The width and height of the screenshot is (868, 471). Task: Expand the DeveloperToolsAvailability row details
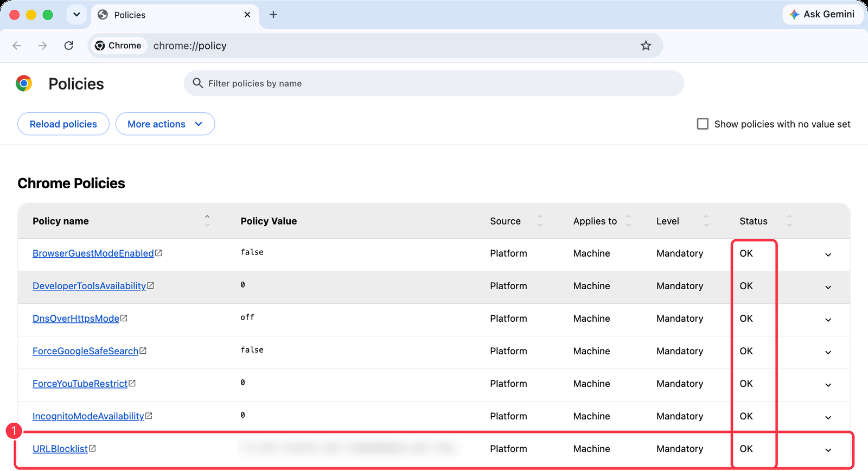828,287
